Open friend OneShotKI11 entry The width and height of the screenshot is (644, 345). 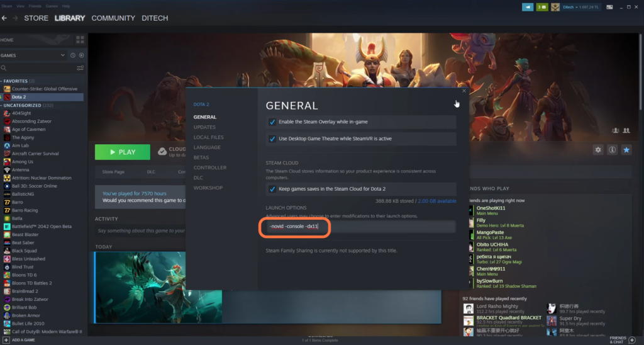(491, 210)
